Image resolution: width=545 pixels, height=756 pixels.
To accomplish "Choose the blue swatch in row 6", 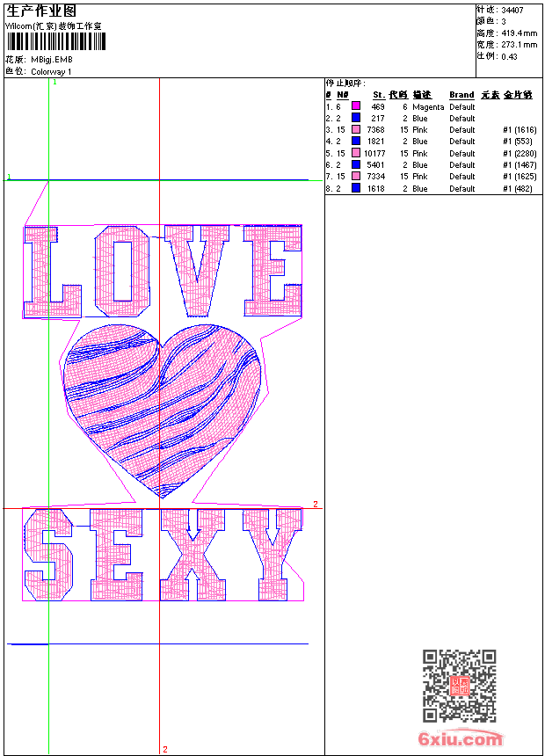I will click(x=356, y=164).
